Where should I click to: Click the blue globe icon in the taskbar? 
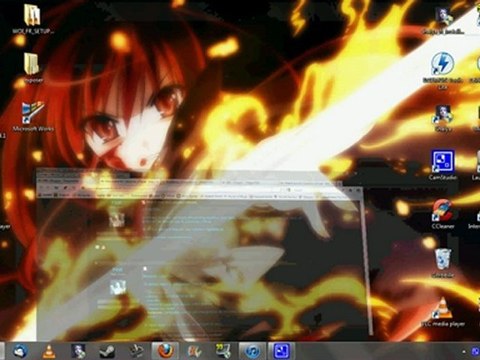[20, 351]
